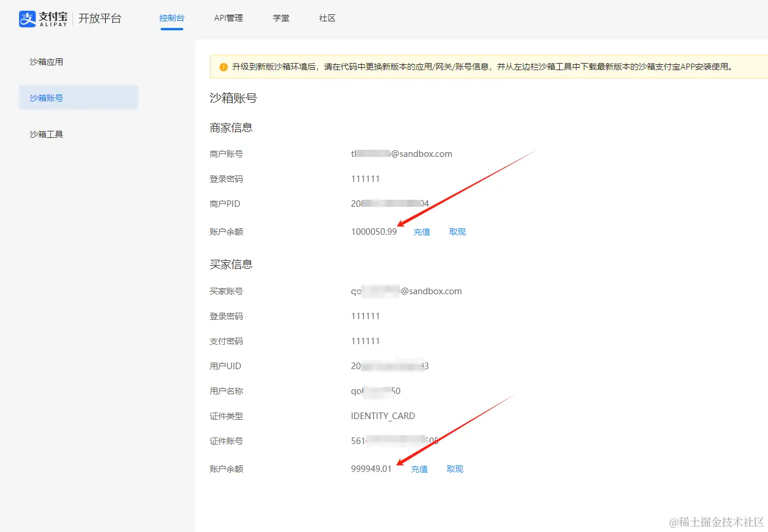This screenshot has width=768, height=532.
Task: Click the 用户名称 label
Action: 226,391
